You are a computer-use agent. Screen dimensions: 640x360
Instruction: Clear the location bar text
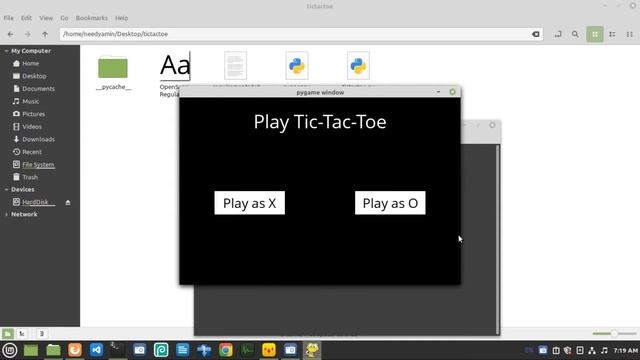pyautogui.click(x=536, y=34)
